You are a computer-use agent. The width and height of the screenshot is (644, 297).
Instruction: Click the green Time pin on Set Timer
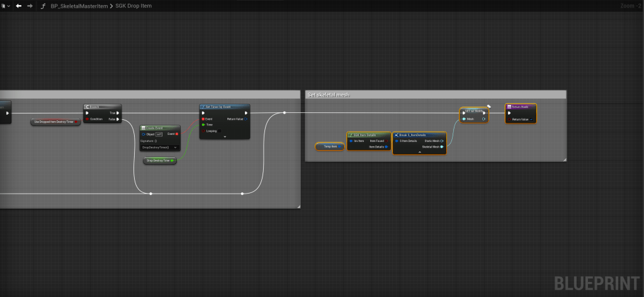click(203, 125)
